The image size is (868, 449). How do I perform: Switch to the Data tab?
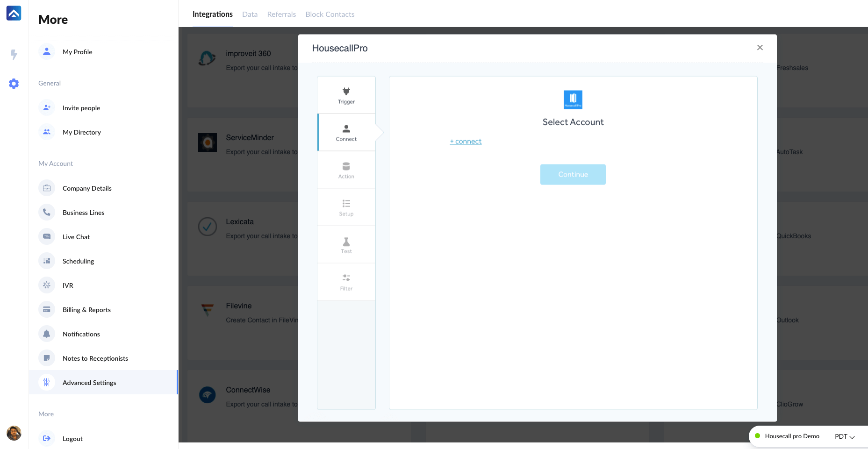(x=250, y=14)
